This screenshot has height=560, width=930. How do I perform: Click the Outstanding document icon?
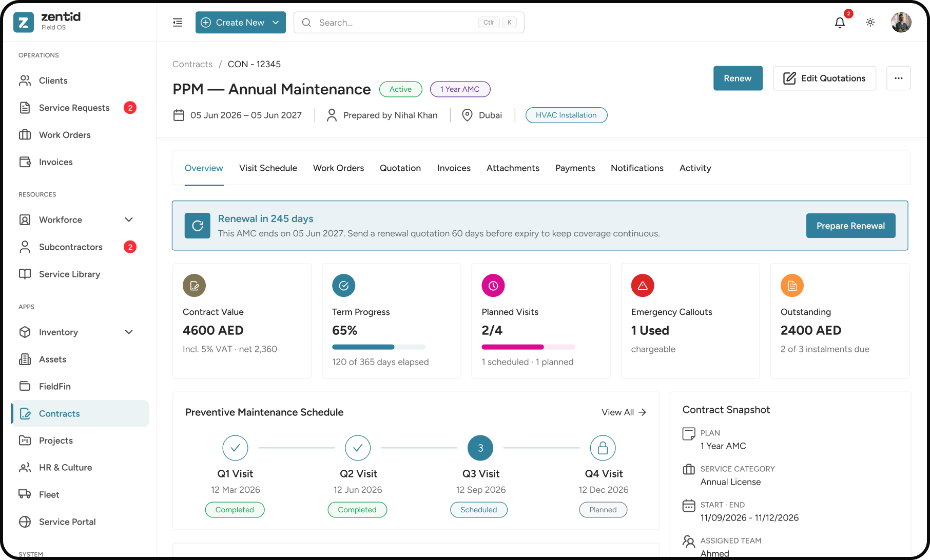pyautogui.click(x=792, y=286)
